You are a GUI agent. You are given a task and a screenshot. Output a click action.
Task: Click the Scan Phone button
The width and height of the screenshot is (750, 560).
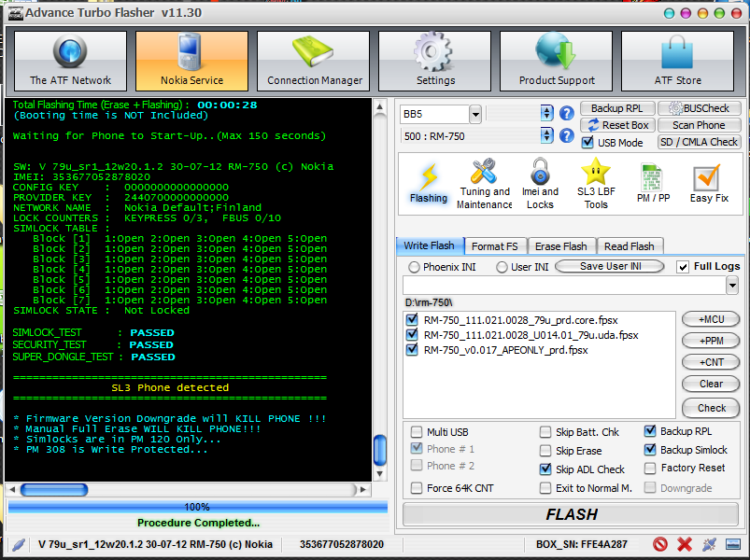pos(700,125)
